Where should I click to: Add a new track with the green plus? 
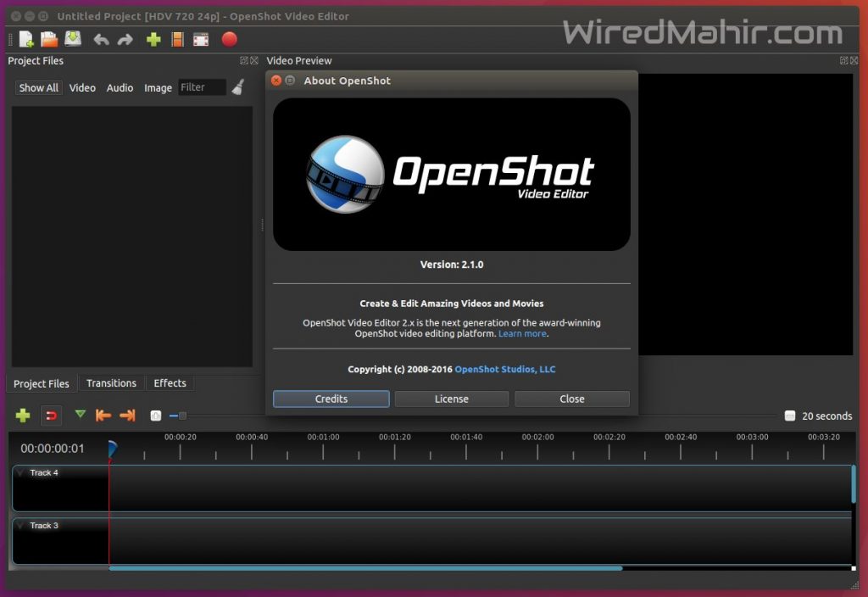[x=24, y=416]
